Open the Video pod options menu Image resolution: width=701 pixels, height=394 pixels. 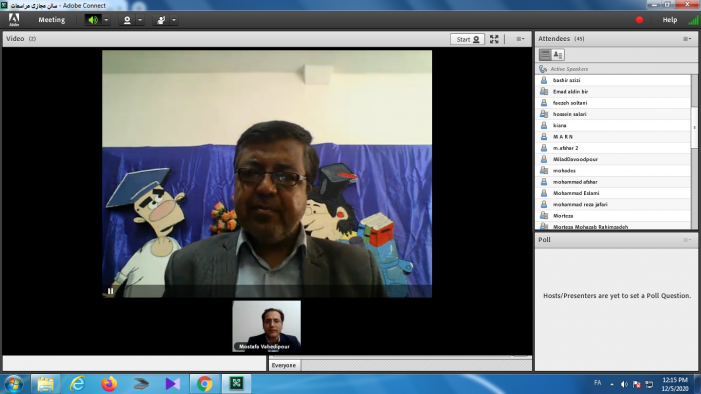(x=520, y=39)
